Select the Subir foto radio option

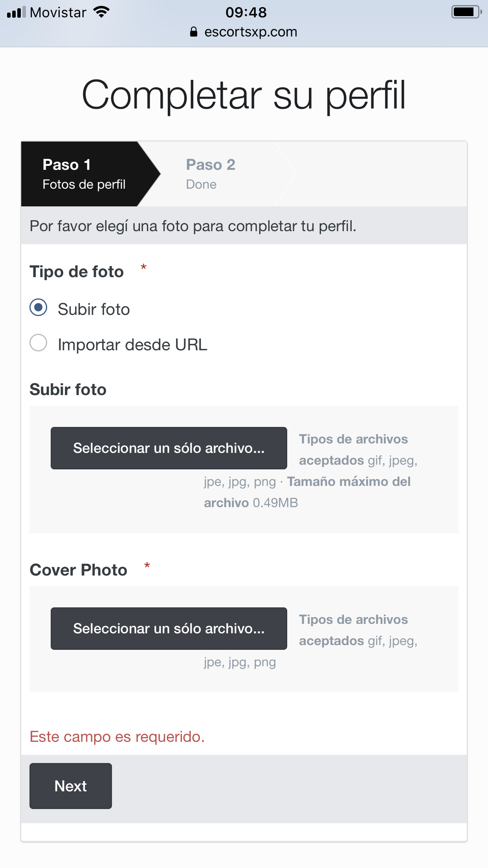coord(39,307)
